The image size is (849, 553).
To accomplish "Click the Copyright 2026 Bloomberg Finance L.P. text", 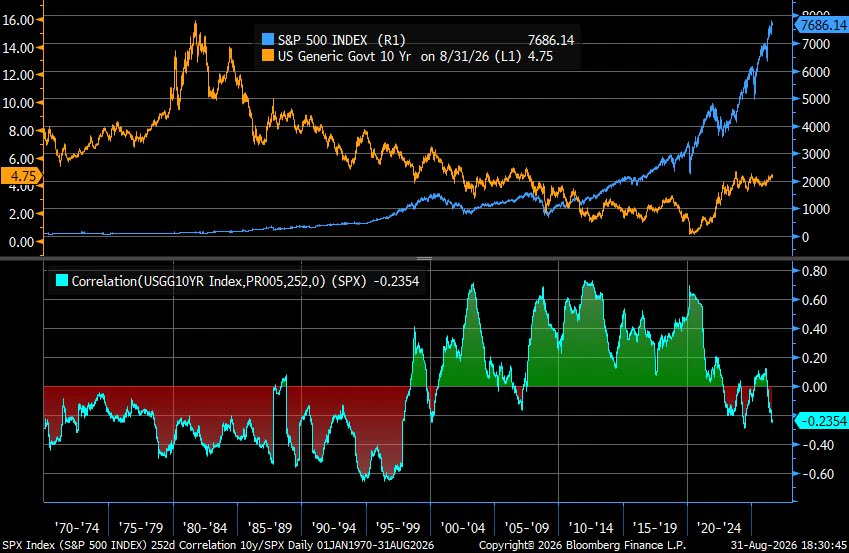I will [x=582, y=545].
